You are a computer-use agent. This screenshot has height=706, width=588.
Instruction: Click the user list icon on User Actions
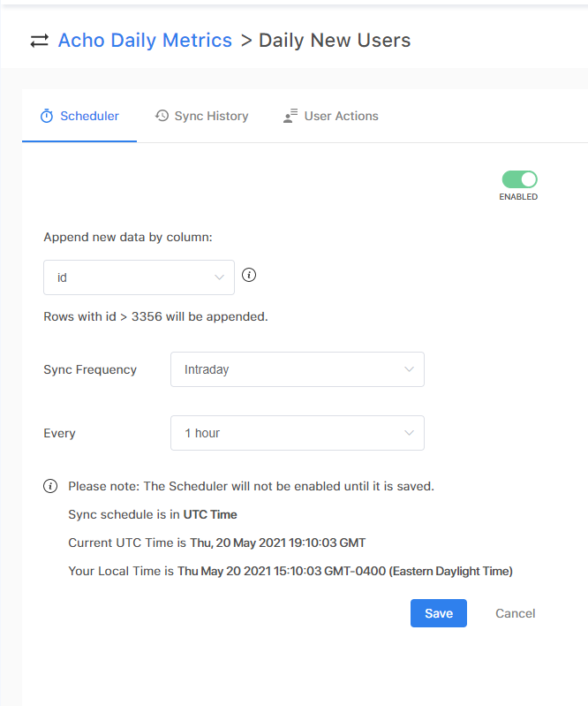290,116
